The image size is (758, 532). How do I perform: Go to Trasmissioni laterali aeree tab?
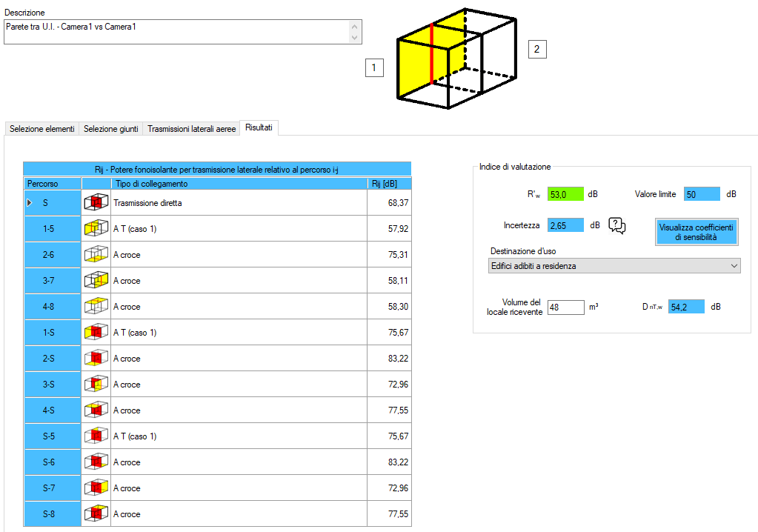tap(191, 129)
